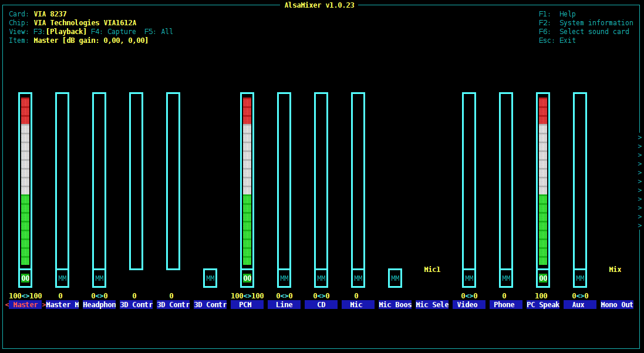Switch to the All view
The height and width of the screenshot is (353, 644).
click(x=159, y=32)
